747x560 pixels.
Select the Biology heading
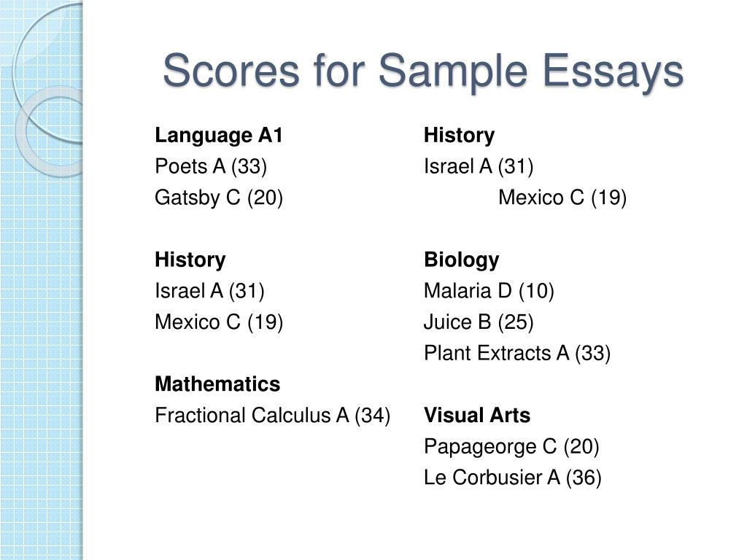[462, 260]
